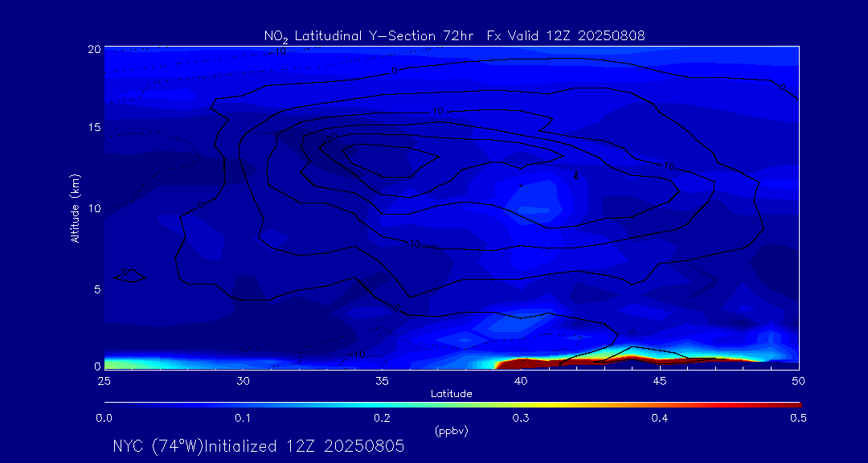Click the small closed contour near latitude 26

[131, 277]
